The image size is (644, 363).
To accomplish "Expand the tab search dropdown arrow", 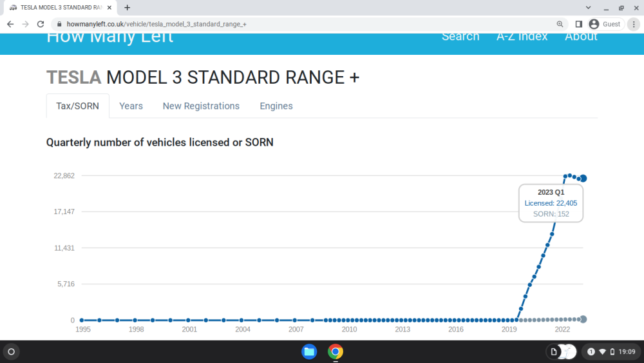I will pyautogui.click(x=588, y=7).
